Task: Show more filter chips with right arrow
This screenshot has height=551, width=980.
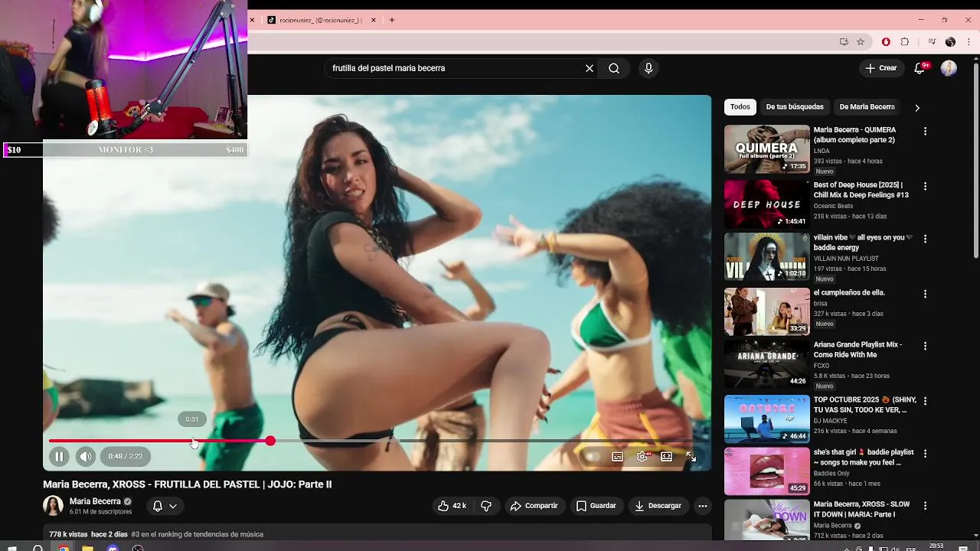Action: (x=916, y=108)
